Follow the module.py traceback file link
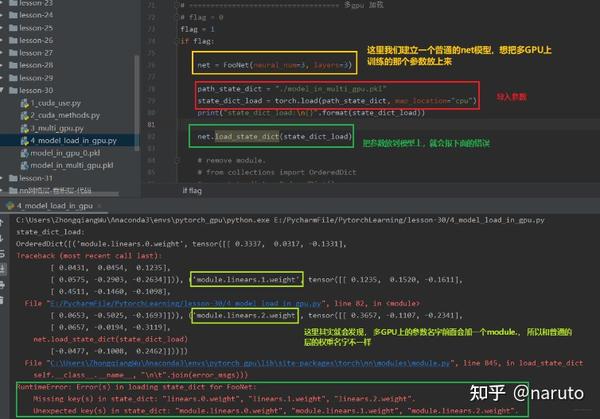The width and height of the screenshot is (600, 419). [x=250, y=363]
